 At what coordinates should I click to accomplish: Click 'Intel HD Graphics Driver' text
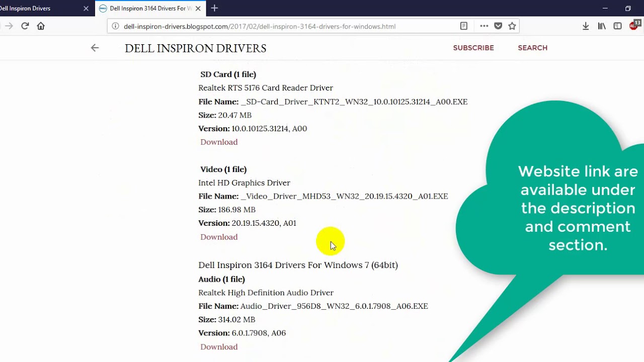coord(244,183)
